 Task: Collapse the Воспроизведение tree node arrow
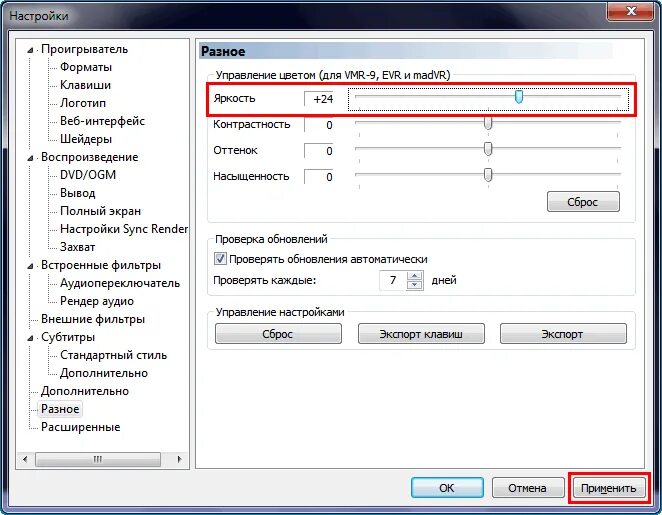30,158
